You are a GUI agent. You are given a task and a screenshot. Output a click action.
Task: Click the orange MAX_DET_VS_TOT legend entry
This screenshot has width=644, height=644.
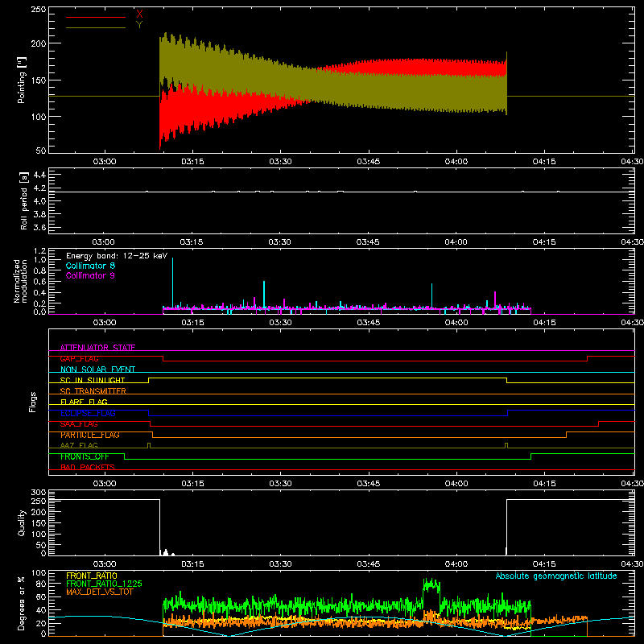[x=99, y=592]
